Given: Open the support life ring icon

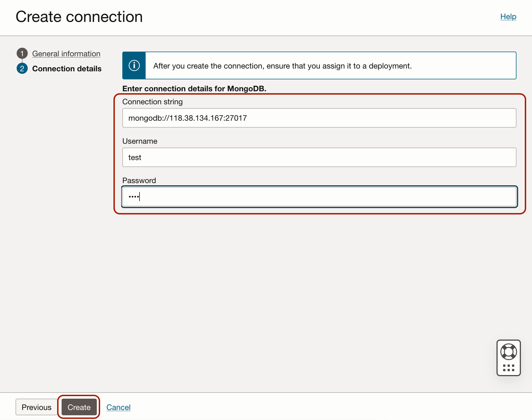Looking at the screenshot, I should (508, 351).
